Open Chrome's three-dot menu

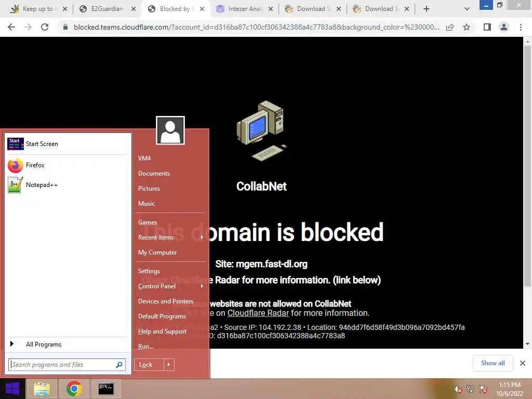(x=521, y=27)
